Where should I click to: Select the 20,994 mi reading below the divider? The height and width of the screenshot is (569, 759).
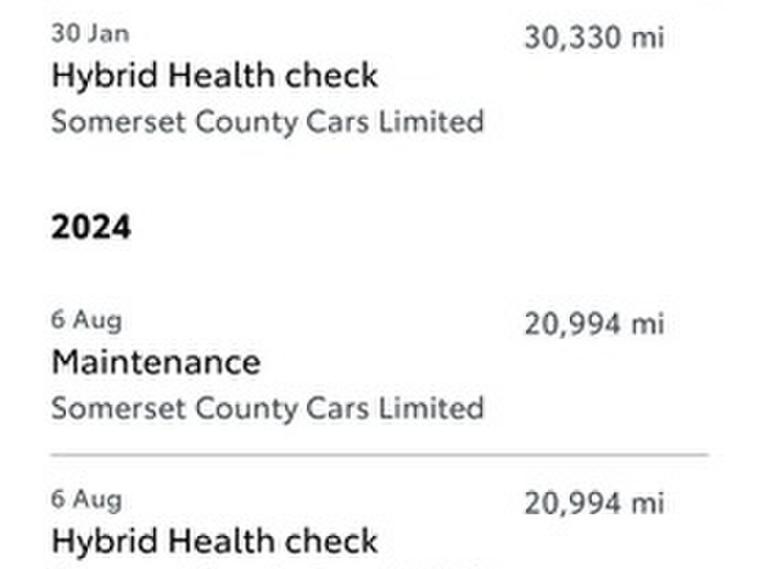coord(593,503)
